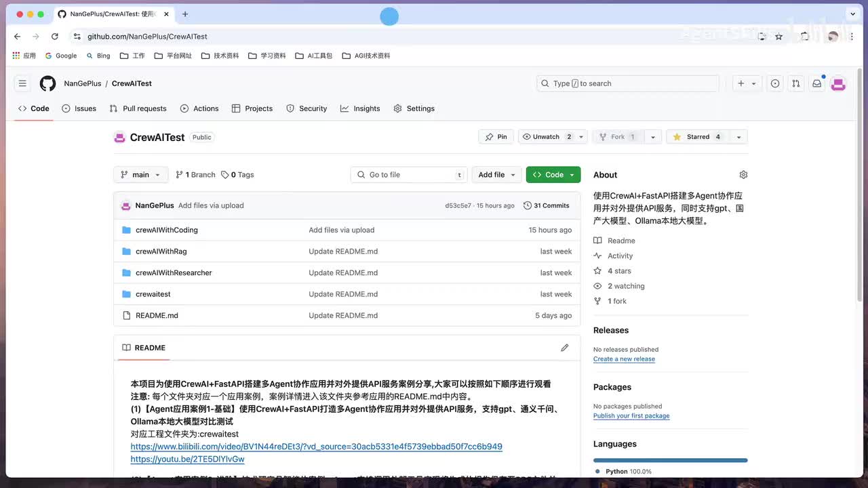Screen dimensions: 868x488
Task: Open the lists dropdown arrow next to Starred
Action: point(738,137)
